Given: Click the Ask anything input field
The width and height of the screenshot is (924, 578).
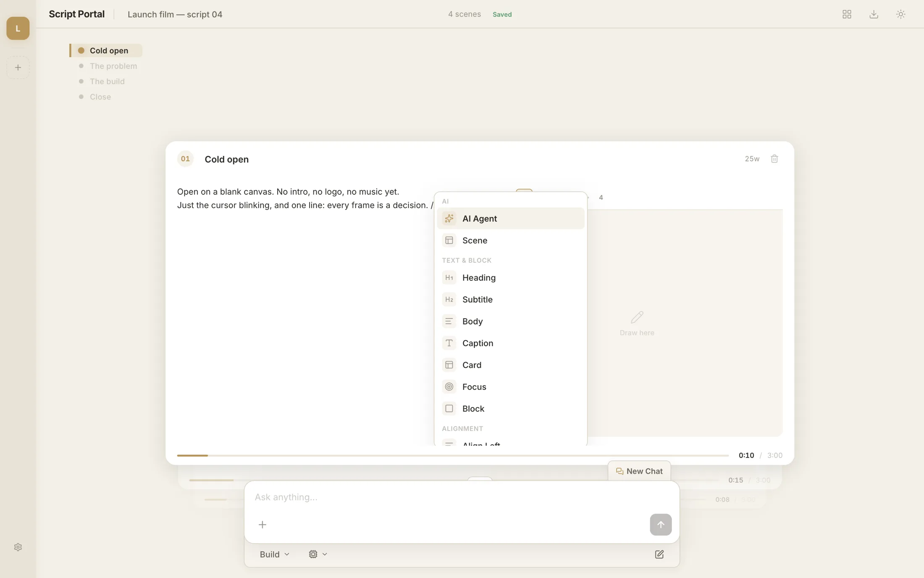Looking at the screenshot, I should pyautogui.click(x=462, y=497).
